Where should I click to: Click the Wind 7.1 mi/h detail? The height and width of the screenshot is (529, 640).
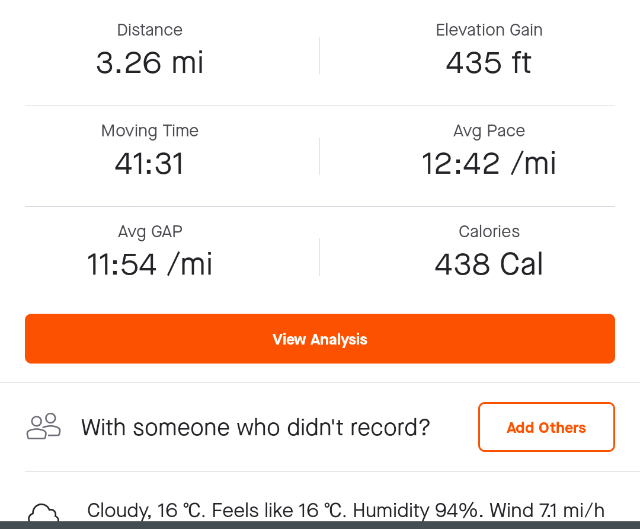pos(547,510)
